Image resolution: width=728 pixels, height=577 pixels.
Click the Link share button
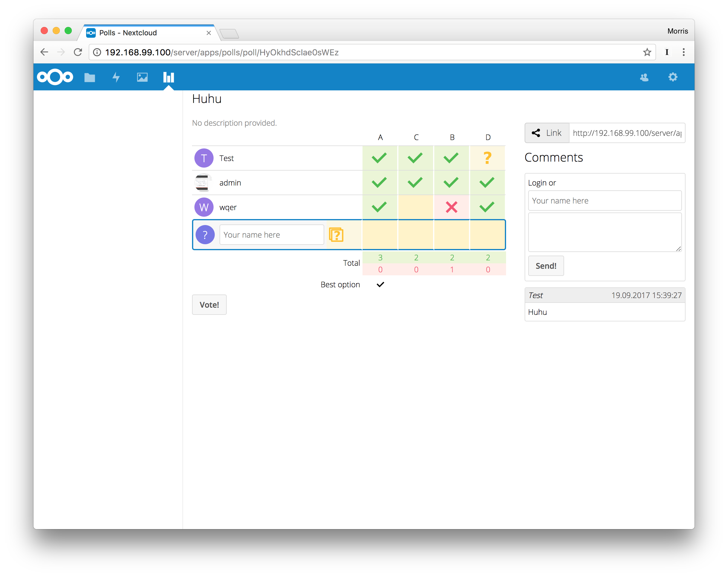pos(547,133)
